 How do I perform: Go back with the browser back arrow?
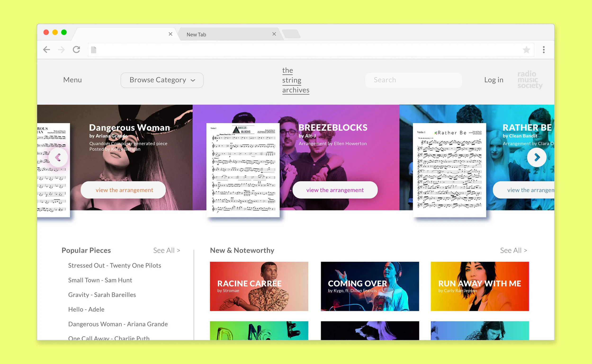click(x=46, y=50)
